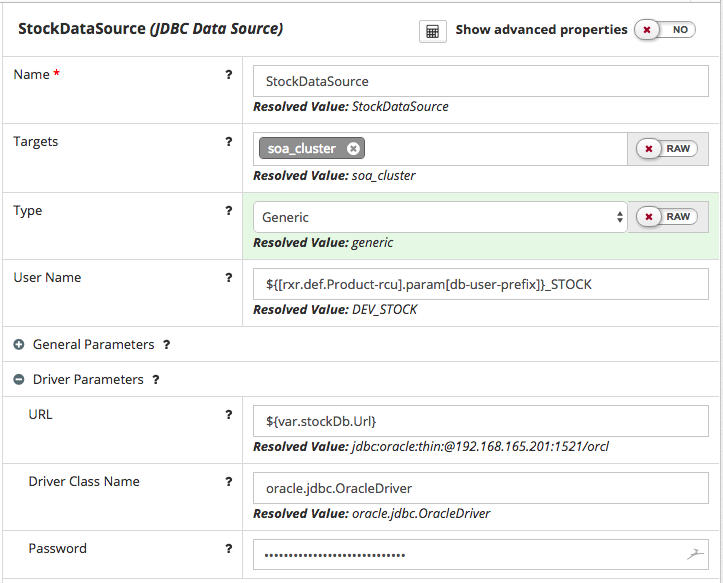This screenshot has height=583, width=723.
Task: Collapse the Driver Parameters section
Action: [x=19, y=380]
